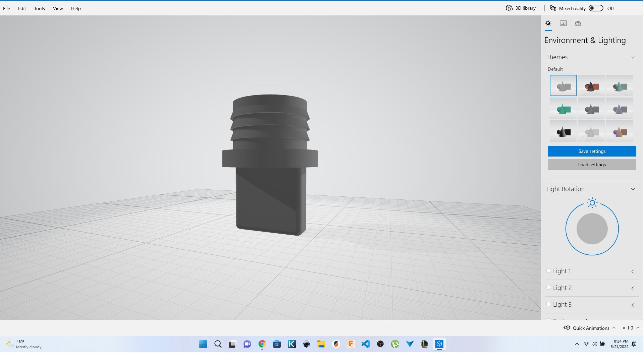This screenshot has width=644, height=362.
Task: Collapse the Light Rotation section
Action: 633,189
